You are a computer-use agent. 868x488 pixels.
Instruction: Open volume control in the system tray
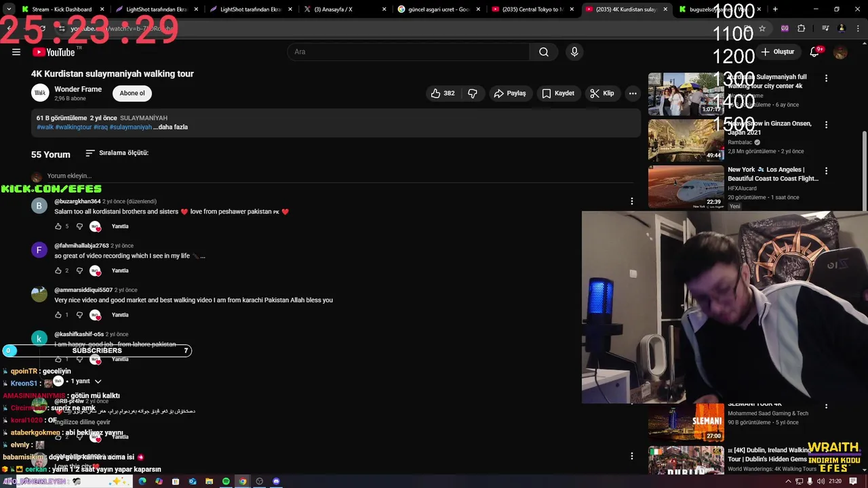click(x=821, y=481)
